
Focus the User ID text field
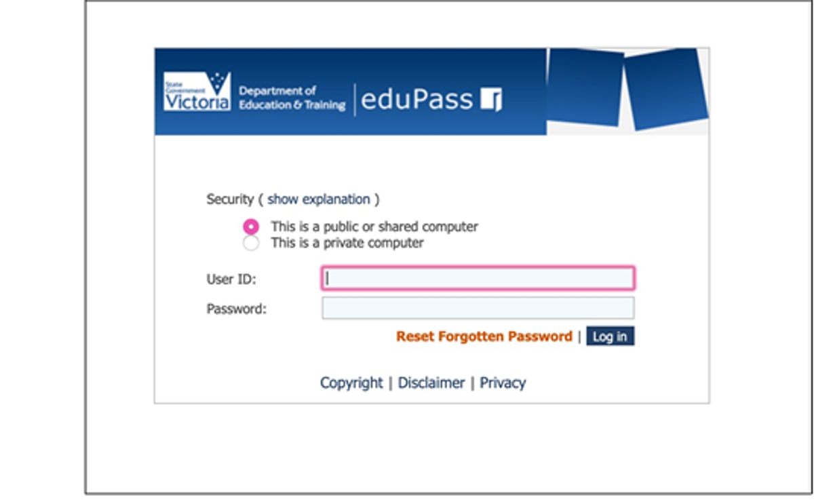(478, 279)
